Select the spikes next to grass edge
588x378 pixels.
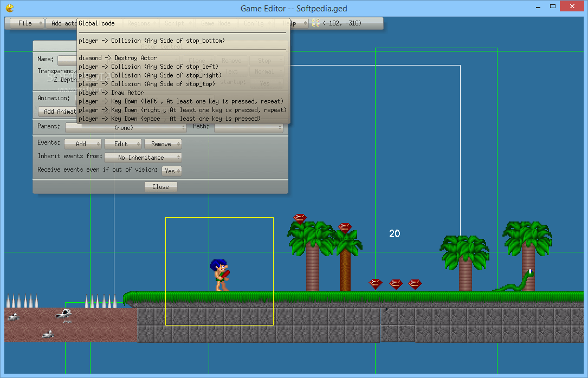pyautogui.click(x=100, y=301)
